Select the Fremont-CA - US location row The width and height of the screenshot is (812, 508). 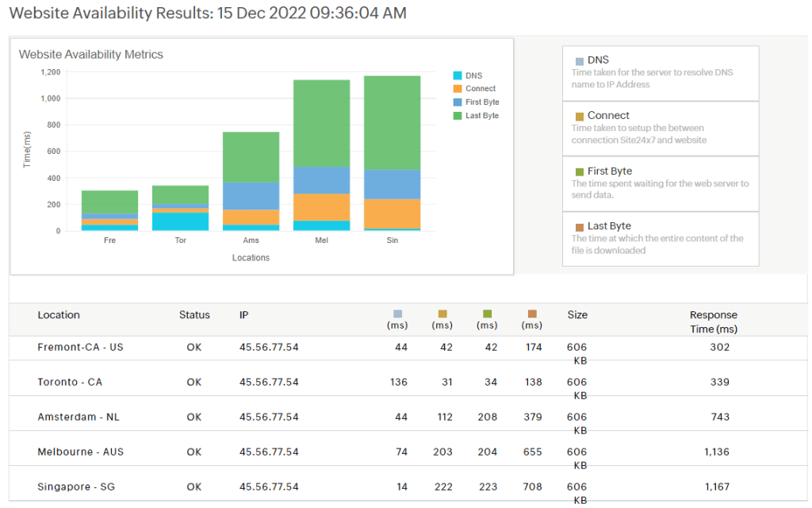80,347
